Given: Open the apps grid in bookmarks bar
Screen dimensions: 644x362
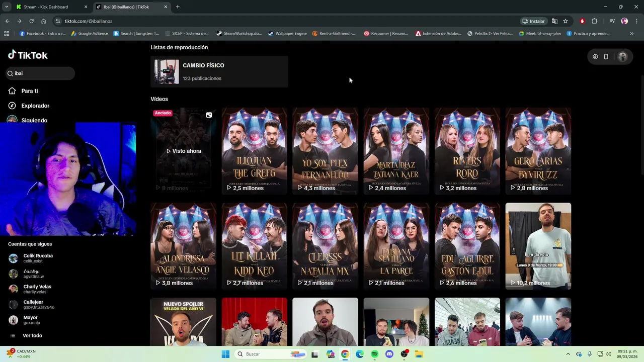Looking at the screenshot, I should click(x=7, y=34).
